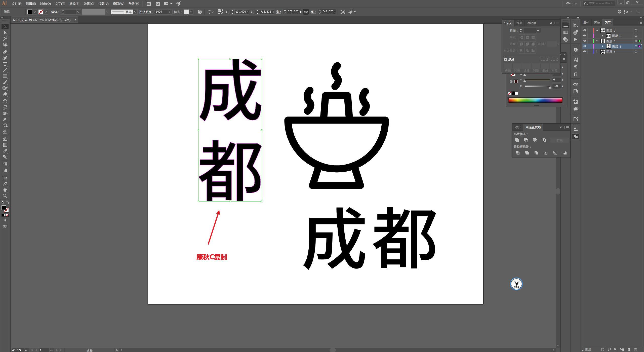Open the zoom level dropdown at bottom left
The width and height of the screenshot is (644, 352).
pos(26,350)
